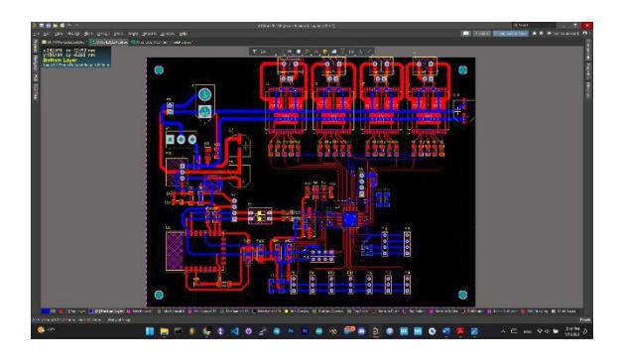Open the Windows Start button

(150, 331)
